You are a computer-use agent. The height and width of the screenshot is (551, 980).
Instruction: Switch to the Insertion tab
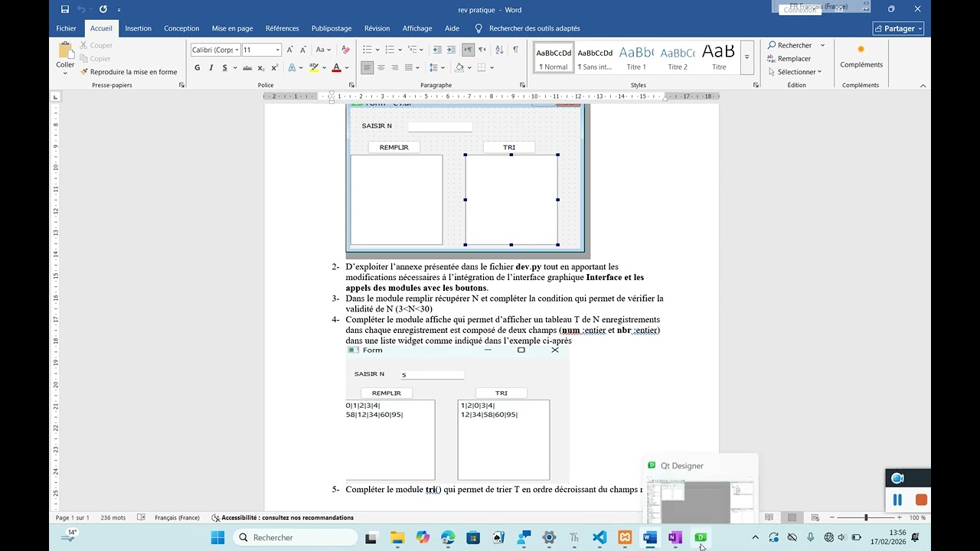point(138,28)
